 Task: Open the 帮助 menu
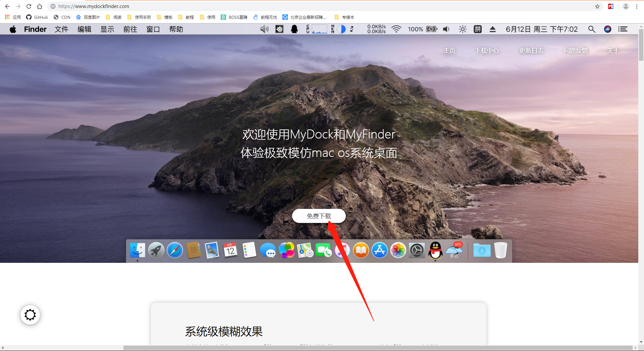point(176,29)
